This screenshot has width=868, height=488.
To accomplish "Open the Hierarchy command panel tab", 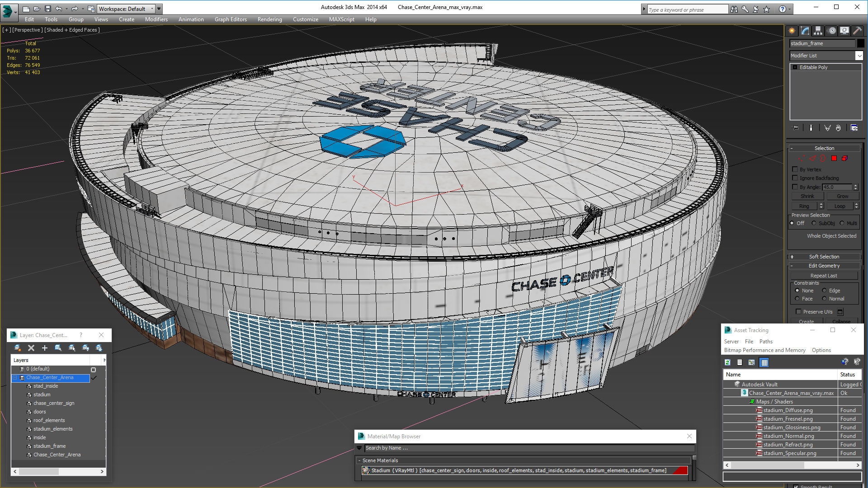I will 818,31.
